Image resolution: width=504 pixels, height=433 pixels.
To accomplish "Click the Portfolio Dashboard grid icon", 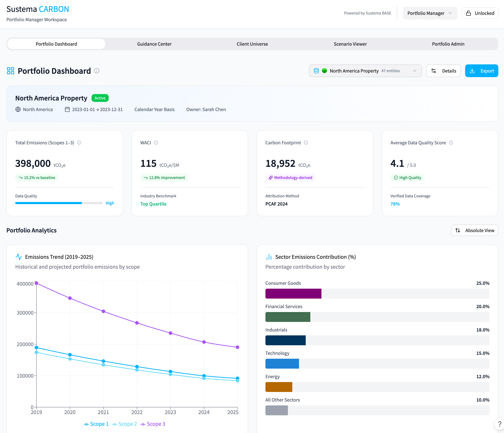I will [x=10, y=71].
